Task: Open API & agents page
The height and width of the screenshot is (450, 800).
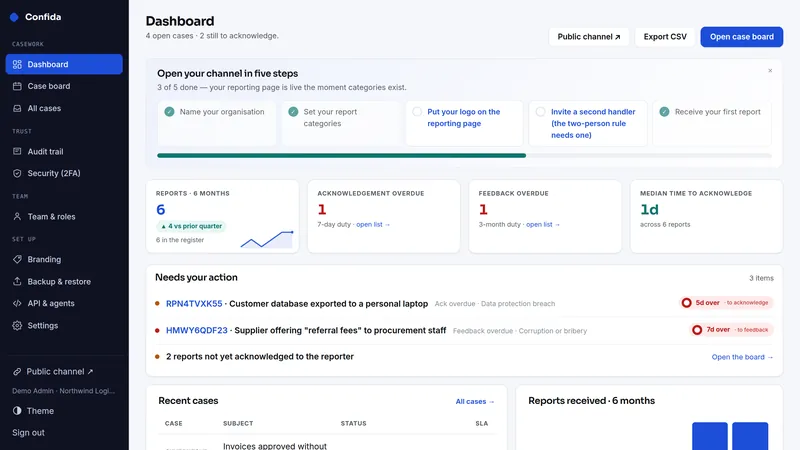Action: pyautogui.click(x=64, y=303)
